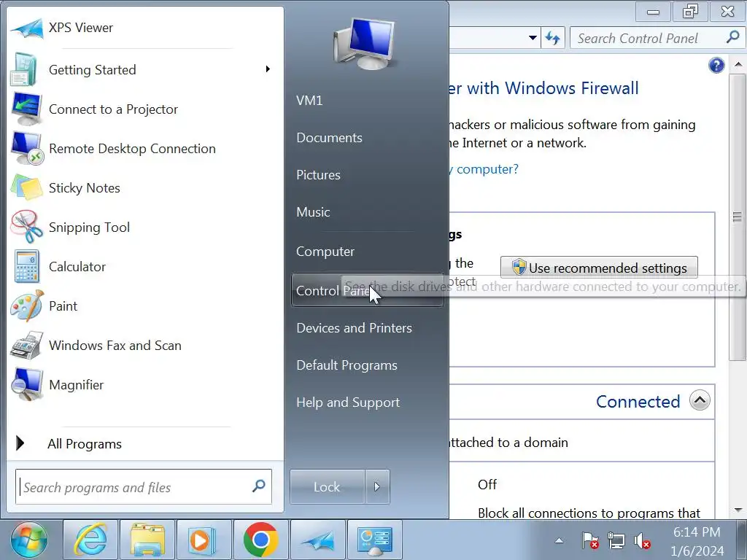Launch Windows Media Player from taskbar

[x=204, y=540]
